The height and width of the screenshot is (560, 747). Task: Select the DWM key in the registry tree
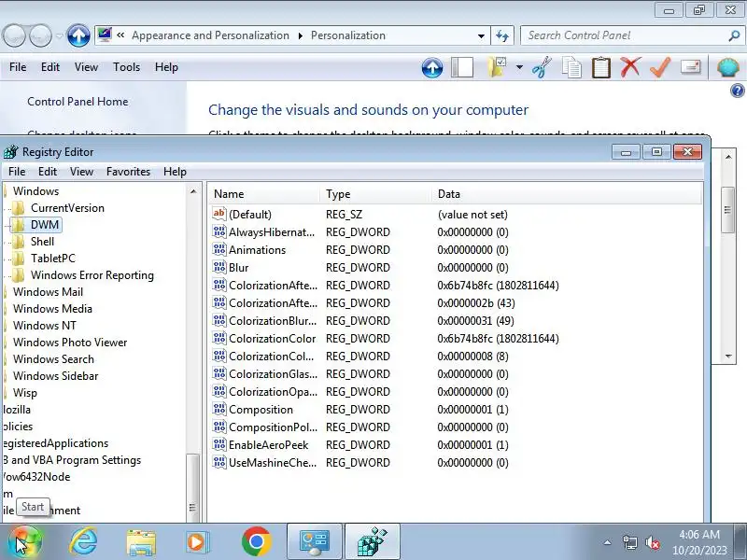[x=45, y=225]
